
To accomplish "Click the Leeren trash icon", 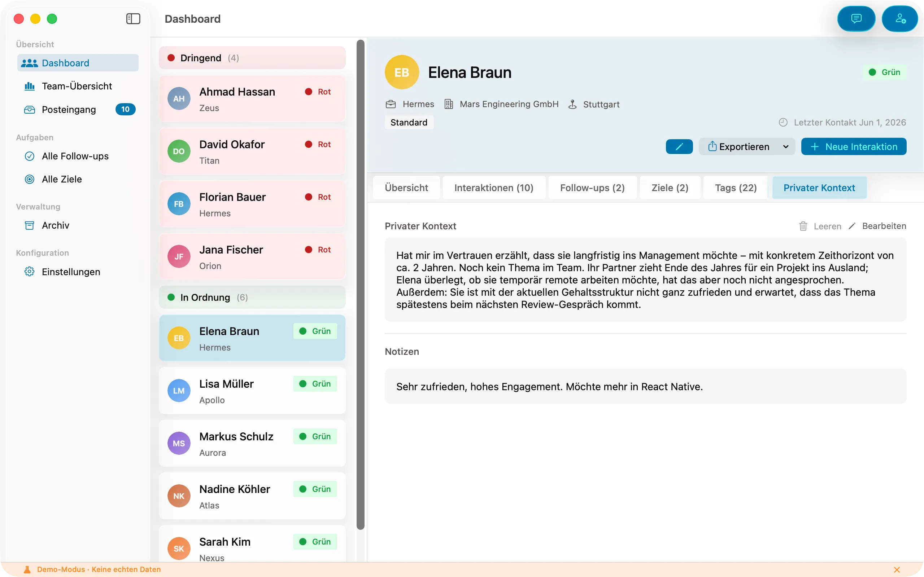I will click(x=803, y=226).
